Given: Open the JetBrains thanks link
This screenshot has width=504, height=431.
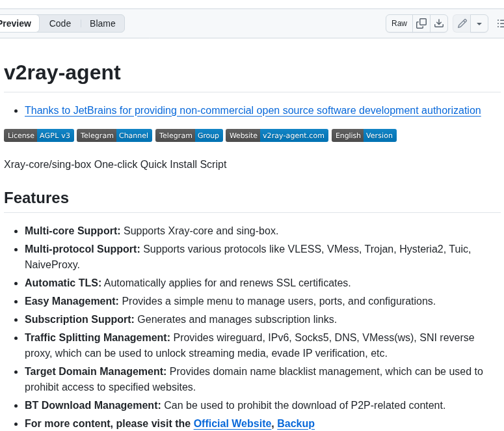Looking at the screenshot, I should (x=252, y=111).
